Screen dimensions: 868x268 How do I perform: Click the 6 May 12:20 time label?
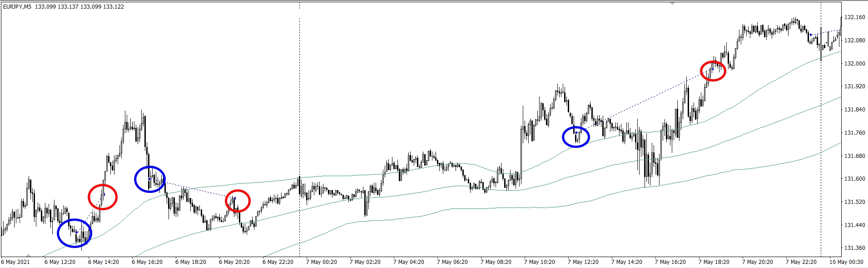60,262
